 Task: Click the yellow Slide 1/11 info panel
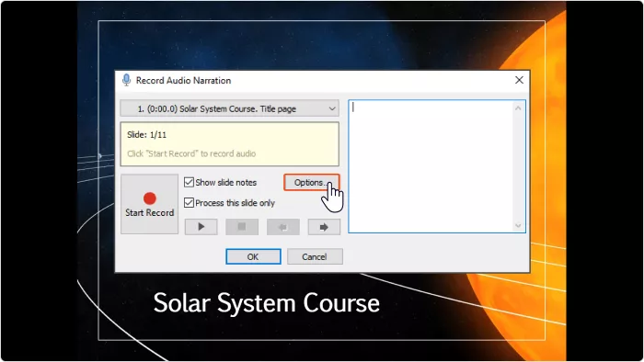click(x=230, y=144)
